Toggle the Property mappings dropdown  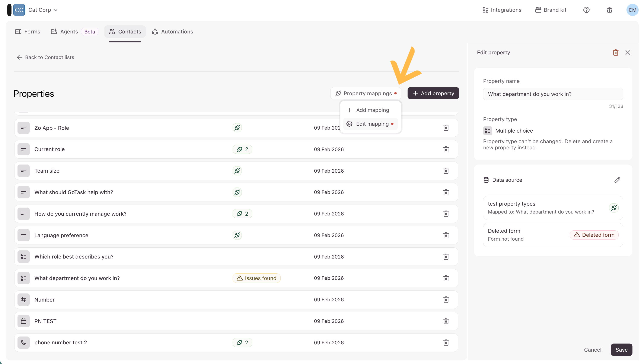tap(366, 93)
